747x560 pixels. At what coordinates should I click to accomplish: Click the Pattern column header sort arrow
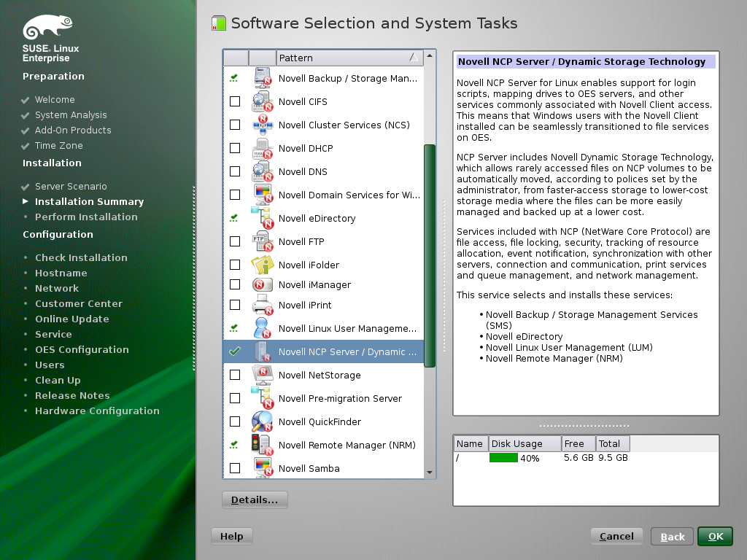click(x=413, y=58)
